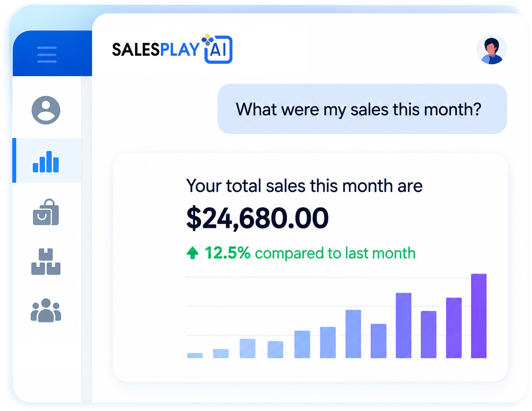
Task: Click the tallest purple bar in chart
Action: coord(479,316)
